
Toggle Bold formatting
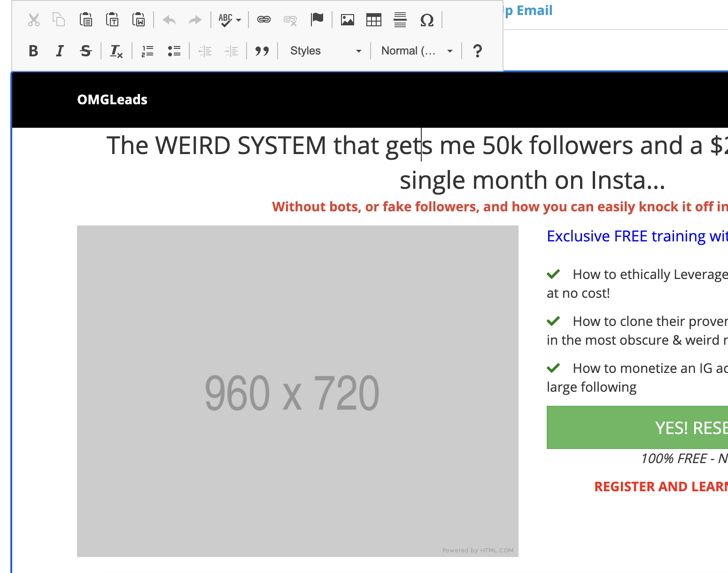tap(33, 51)
